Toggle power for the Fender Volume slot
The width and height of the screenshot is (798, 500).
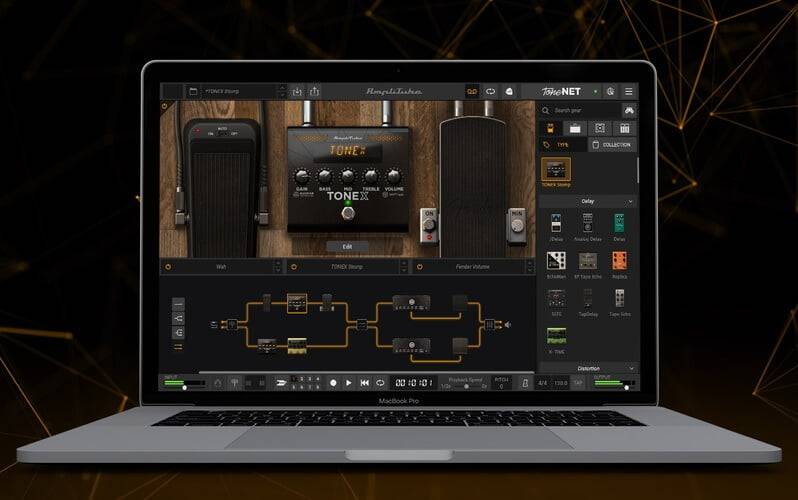click(419, 267)
